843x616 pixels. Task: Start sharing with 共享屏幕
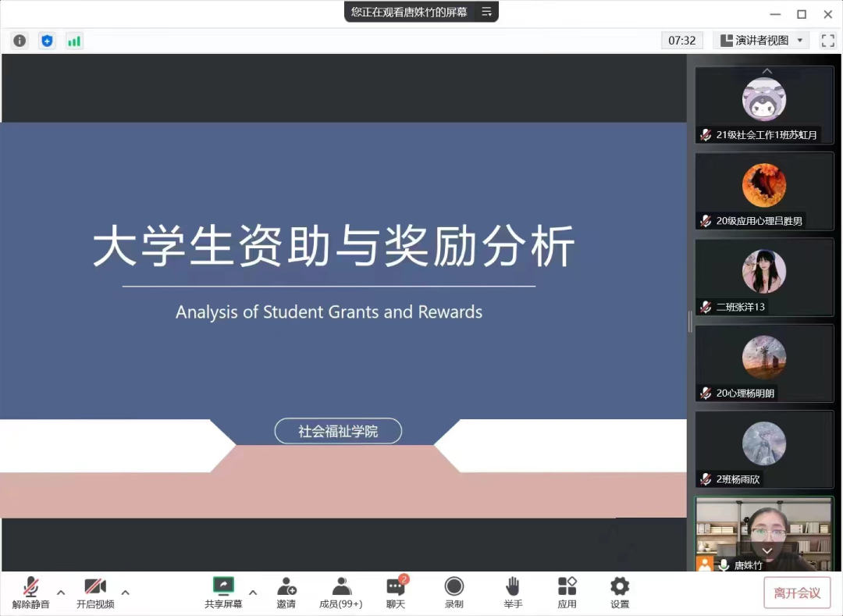(223, 593)
